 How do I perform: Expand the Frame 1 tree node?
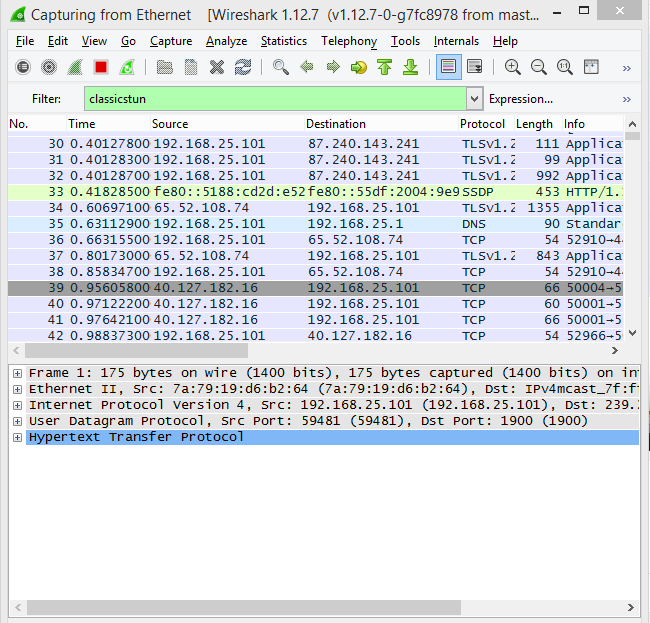tap(17, 373)
